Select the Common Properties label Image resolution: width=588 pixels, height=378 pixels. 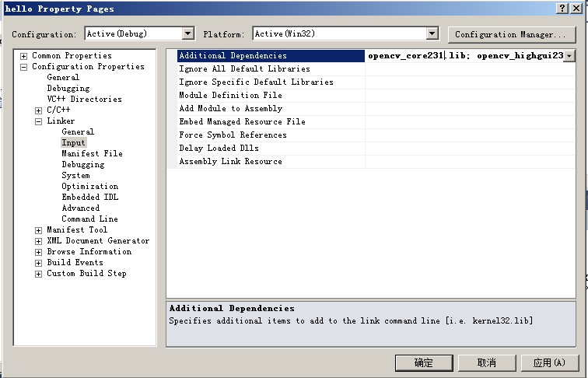pyautogui.click(x=72, y=55)
